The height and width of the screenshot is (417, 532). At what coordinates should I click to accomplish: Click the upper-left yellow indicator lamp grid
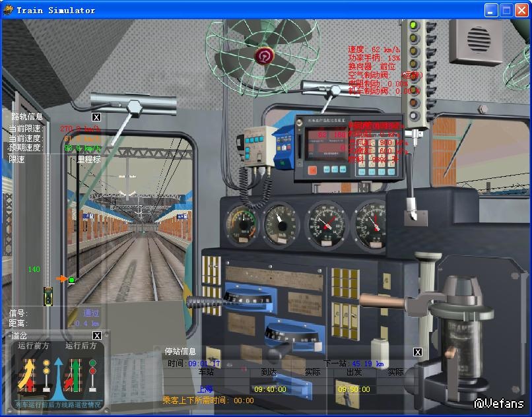tap(212, 270)
